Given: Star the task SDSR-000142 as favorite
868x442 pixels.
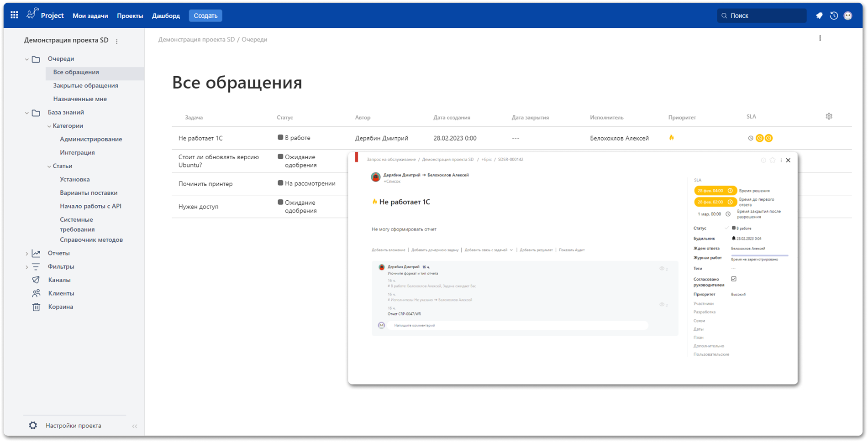Looking at the screenshot, I should click(x=772, y=160).
